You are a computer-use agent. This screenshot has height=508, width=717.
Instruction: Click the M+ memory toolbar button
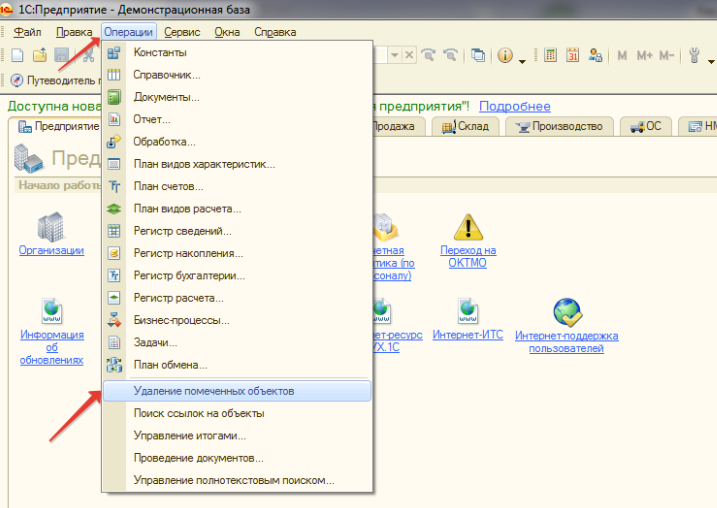tap(644, 56)
